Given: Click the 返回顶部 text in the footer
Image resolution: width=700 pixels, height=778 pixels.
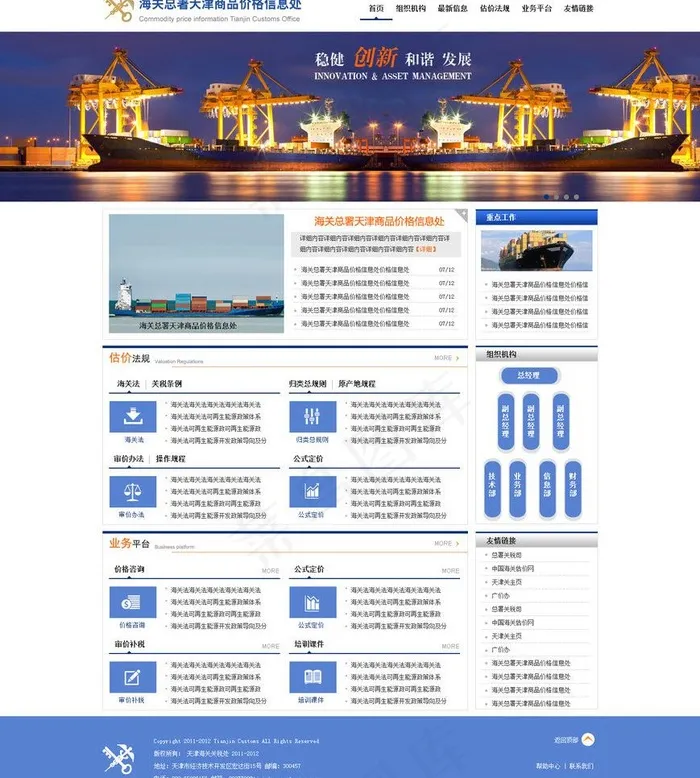Looking at the screenshot, I should [566, 740].
